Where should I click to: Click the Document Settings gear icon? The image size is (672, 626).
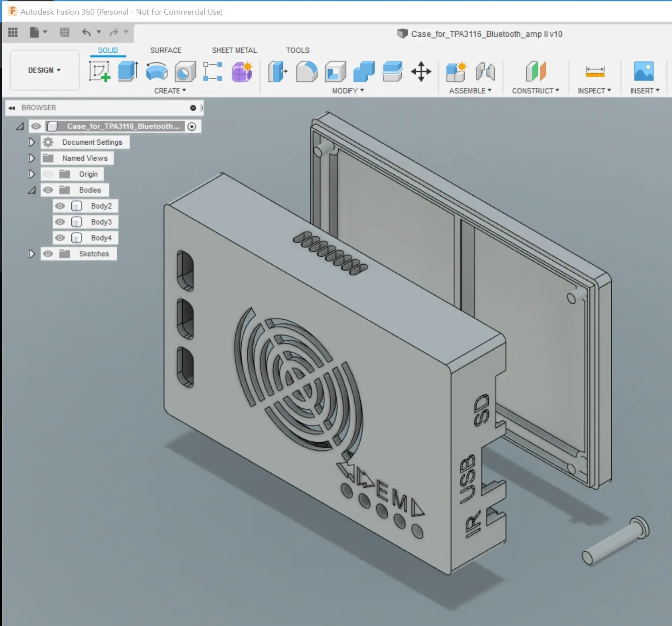click(x=48, y=142)
